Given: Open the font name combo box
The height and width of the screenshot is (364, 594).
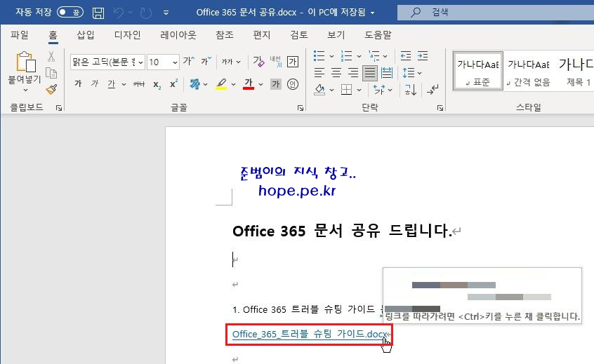Looking at the screenshot, I should pyautogui.click(x=107, y=62).
